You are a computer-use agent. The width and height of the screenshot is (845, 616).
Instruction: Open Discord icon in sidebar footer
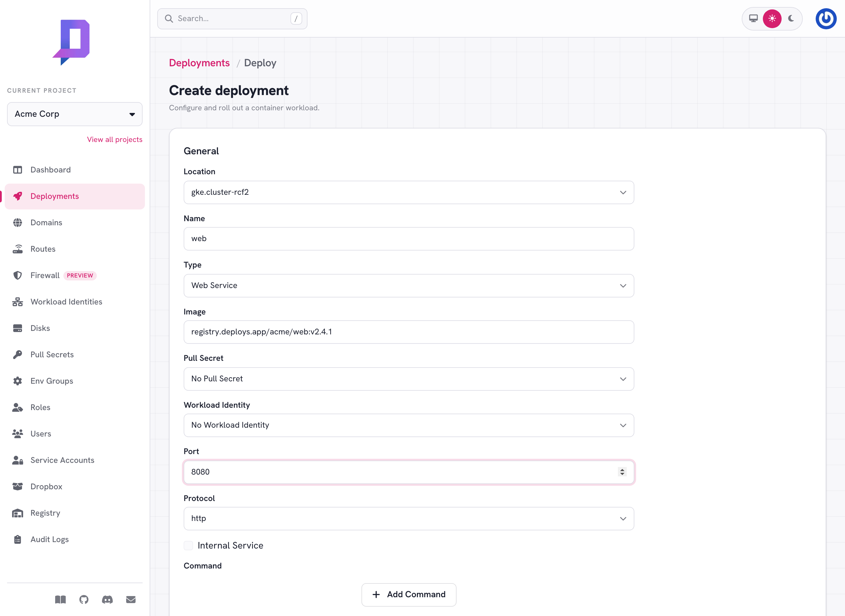107,600
